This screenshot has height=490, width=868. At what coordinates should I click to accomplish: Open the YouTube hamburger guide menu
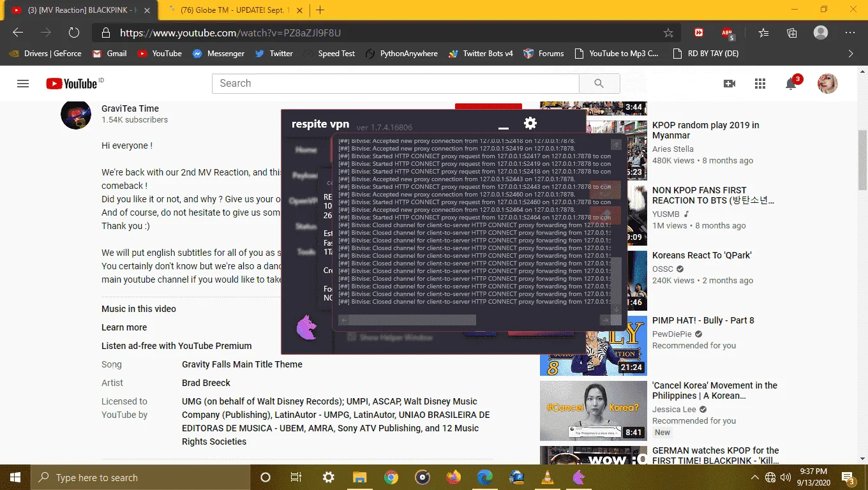click(23, 84)
